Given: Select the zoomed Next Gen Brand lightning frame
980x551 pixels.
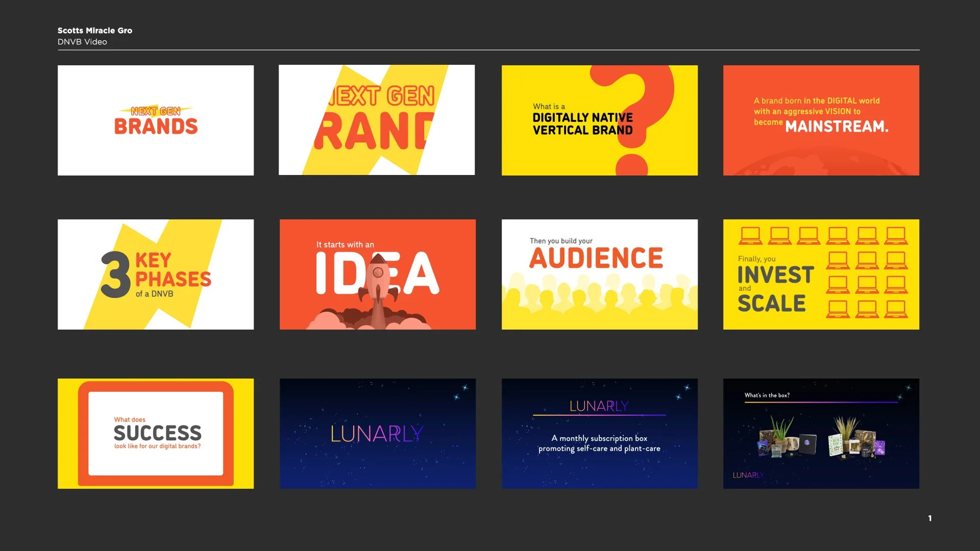Looking at the screenshot, I should [377, 120].
